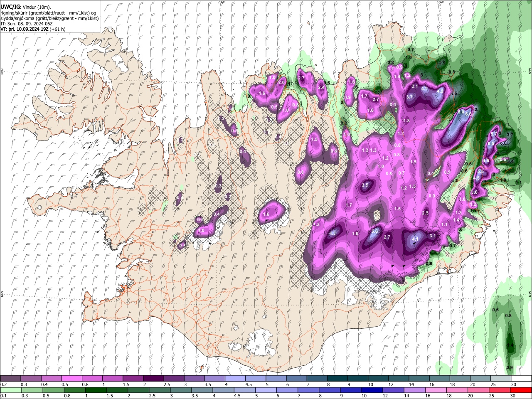Select the crimson 25 rain legend swatch
Image resolution: width=532 pixels, height=399 pixels.
click(x=500, y=390)
